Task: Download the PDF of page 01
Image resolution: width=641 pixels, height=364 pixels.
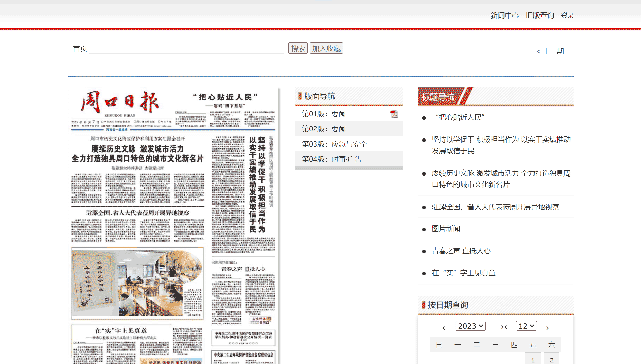Action: click(x=394, y=114)
